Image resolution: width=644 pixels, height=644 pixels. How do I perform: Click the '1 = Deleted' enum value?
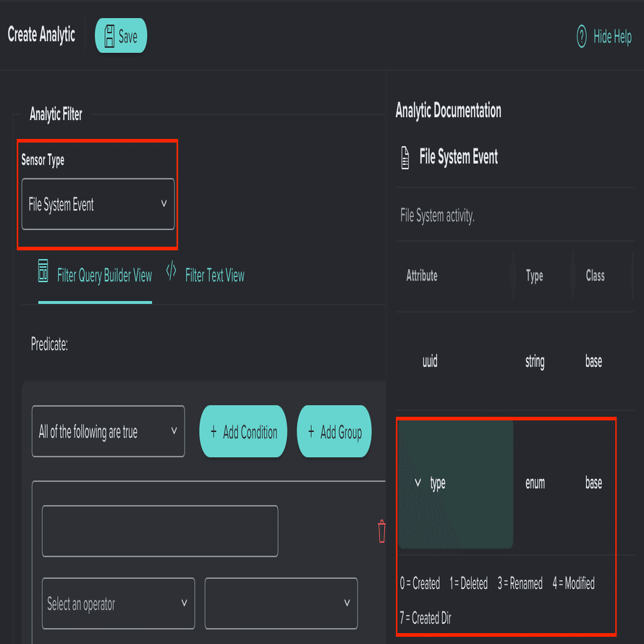coord(469,583)
